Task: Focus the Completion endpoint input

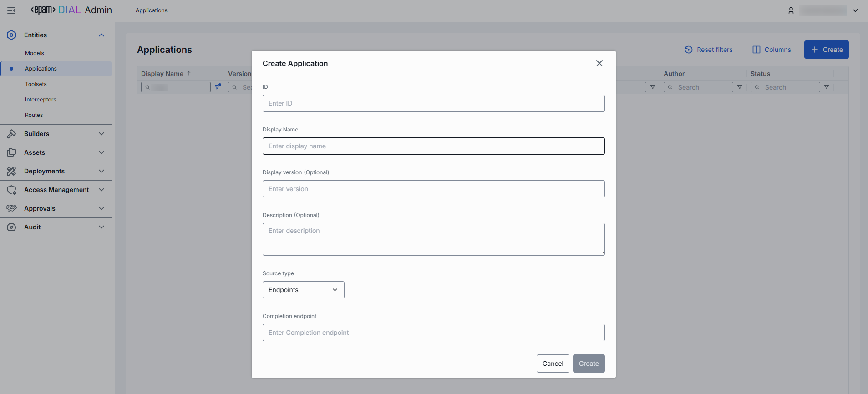Action: pos(433,333)
